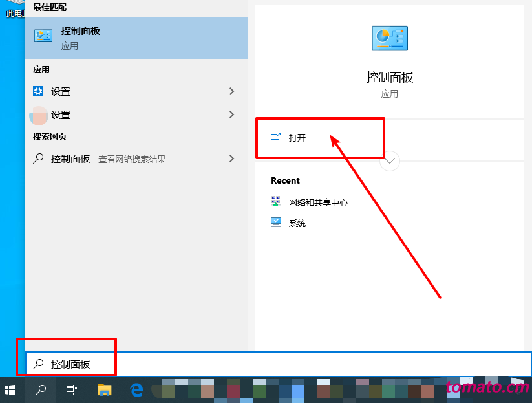The height and width of the screenshot is (403, 532).
Task: Click the 应用 subtitle under preview title
Action: (x=390, y=94)
